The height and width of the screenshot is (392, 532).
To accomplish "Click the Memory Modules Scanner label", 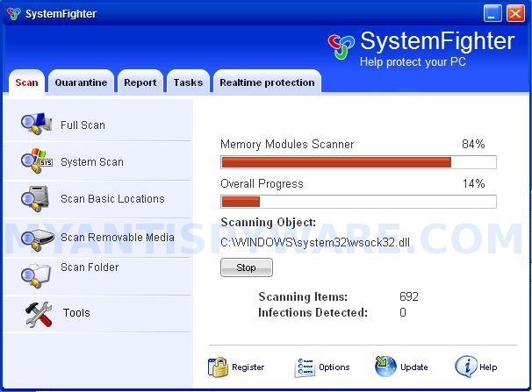I will [x=287, y=144].
